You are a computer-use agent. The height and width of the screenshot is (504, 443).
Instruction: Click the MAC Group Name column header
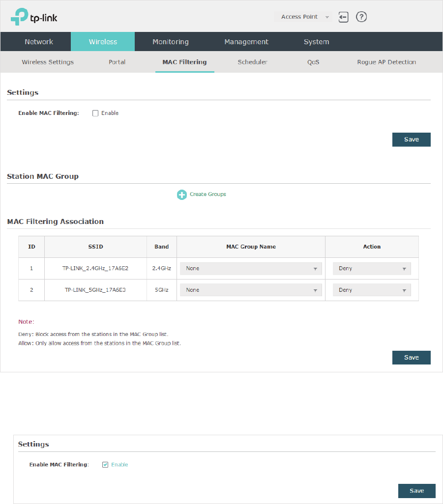click(251, 247)
